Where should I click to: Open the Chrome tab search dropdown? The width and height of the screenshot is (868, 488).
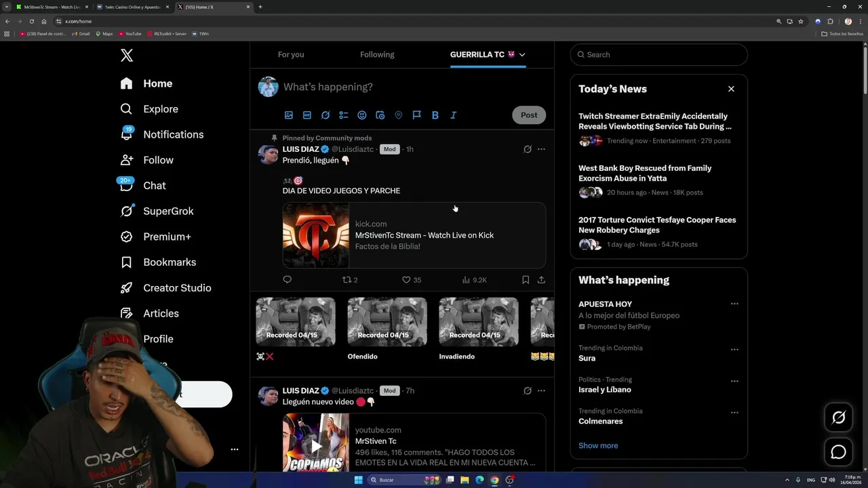tap(7, 7)
